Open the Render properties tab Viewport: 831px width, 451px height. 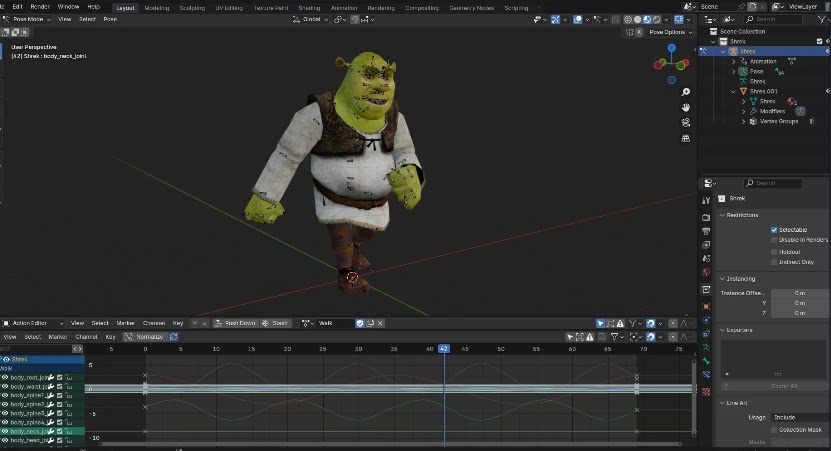pyautogui.click(x=706, y=218)
